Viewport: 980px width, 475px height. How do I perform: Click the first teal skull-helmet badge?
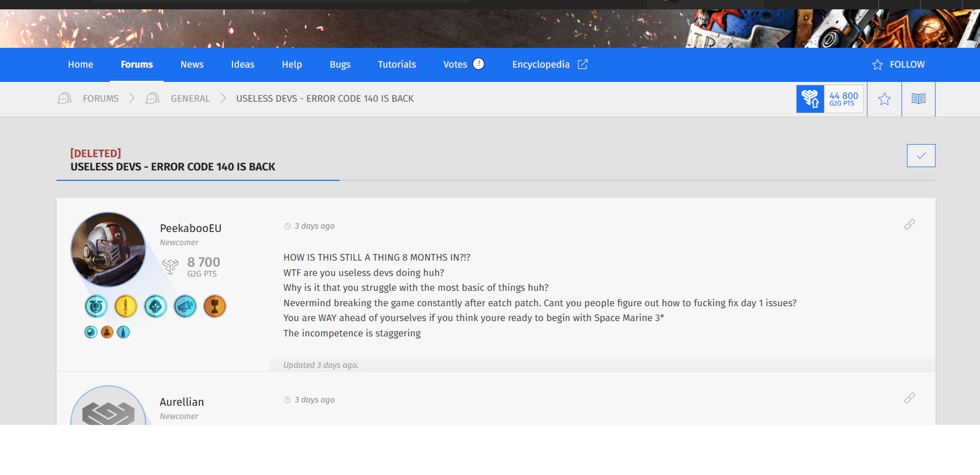[96, 306]
